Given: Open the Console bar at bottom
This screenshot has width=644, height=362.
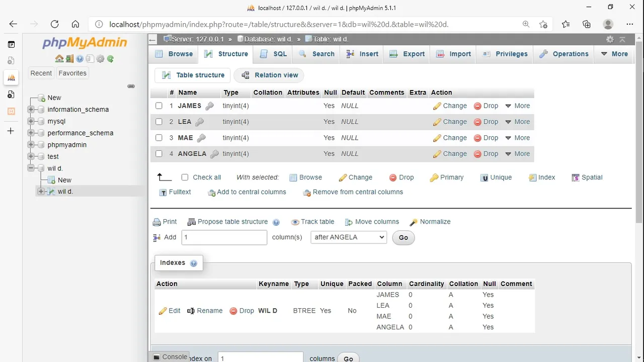Looking at the screenshot, I should click(170, 356).
